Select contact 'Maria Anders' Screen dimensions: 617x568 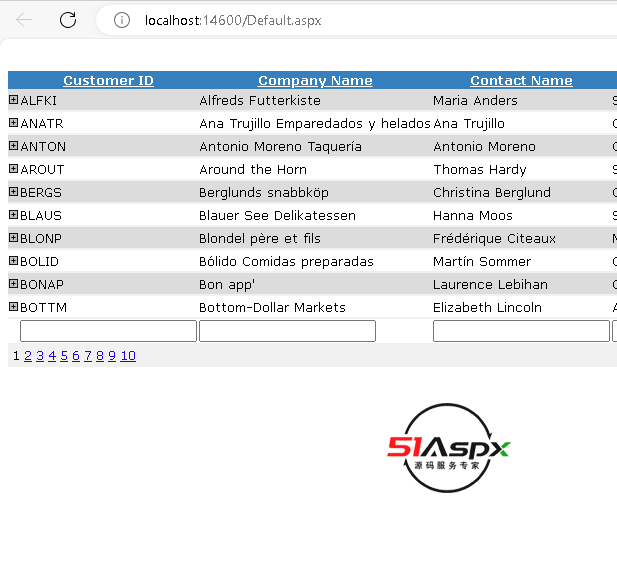[x=475, y=100]
